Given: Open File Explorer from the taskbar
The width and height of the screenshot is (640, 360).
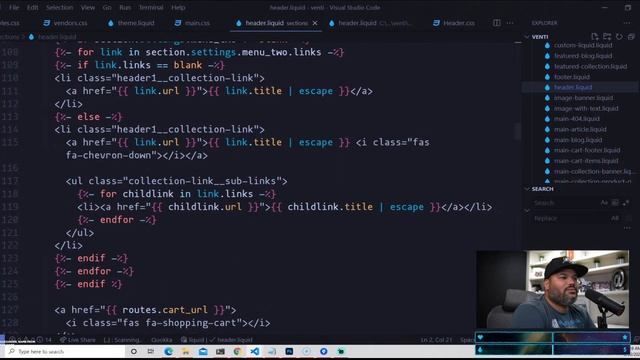Looking at the screenshot, I should (186, 351).
